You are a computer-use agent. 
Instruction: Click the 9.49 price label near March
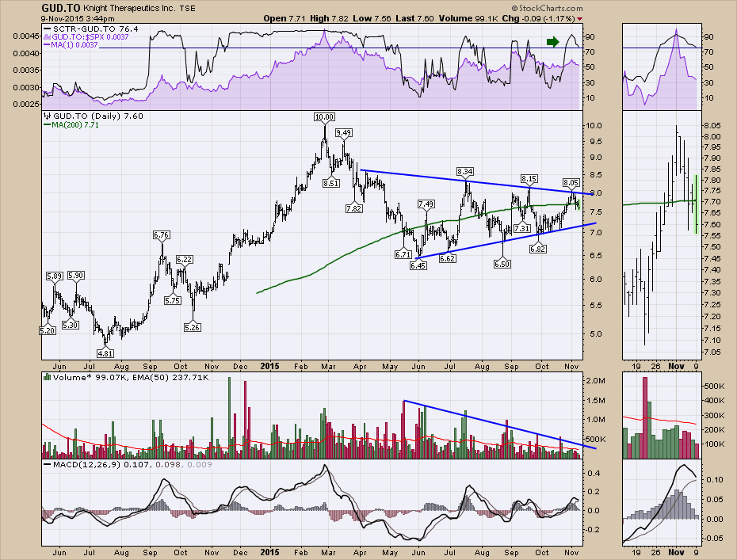[x=343, y=132]
